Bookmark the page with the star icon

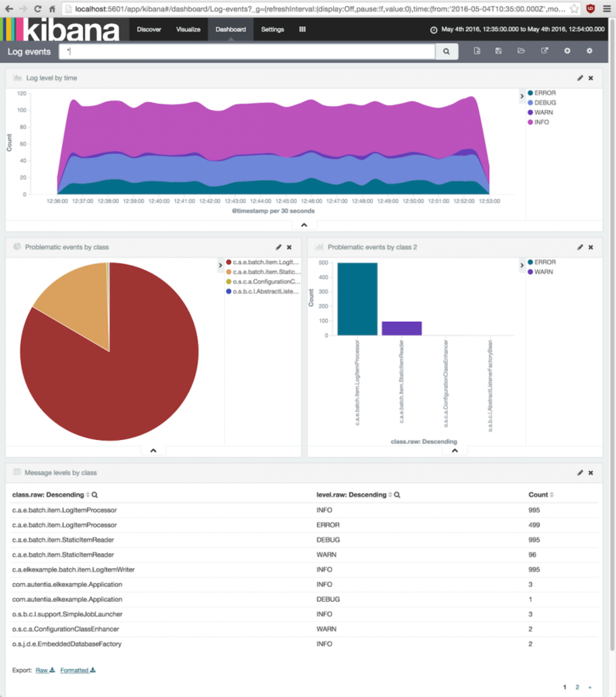(x=574, y=9)
